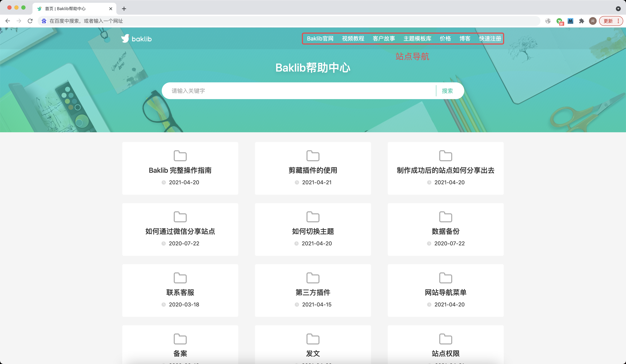Focus the 请输入关键字 search field
This screenshot has height=364, width=626.
tap(299, 91)
